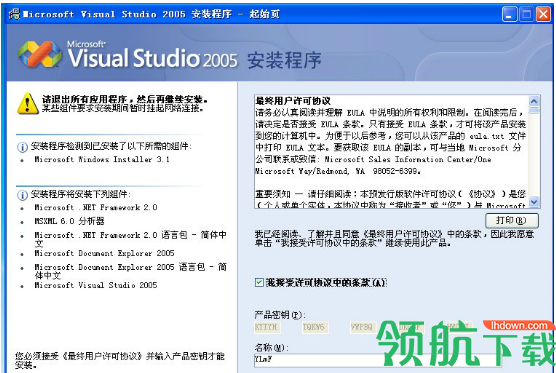The image size is (556, 373).
Task: Click the EULA scrollbar thumb
Action: point(534,110)
